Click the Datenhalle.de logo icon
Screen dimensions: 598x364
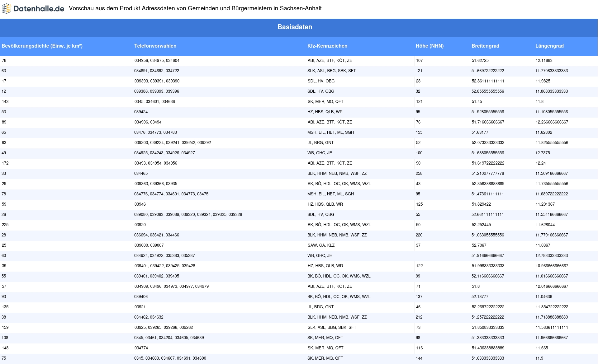coord(7,9)
